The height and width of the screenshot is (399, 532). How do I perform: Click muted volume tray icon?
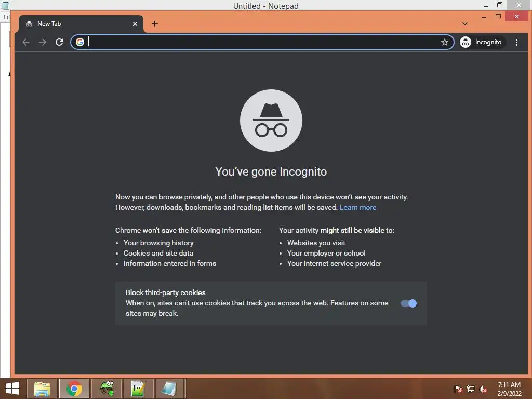click(x=483, y=389)
